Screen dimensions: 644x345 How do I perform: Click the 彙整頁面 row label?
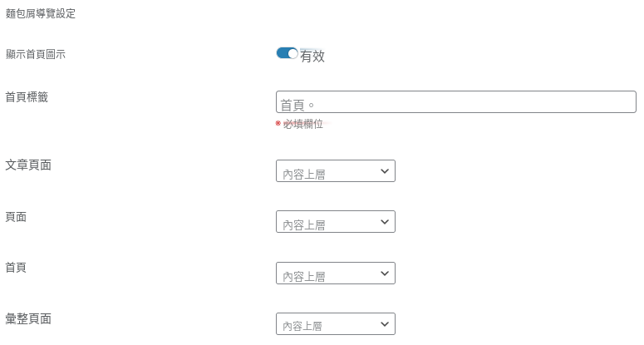(28, 318)
